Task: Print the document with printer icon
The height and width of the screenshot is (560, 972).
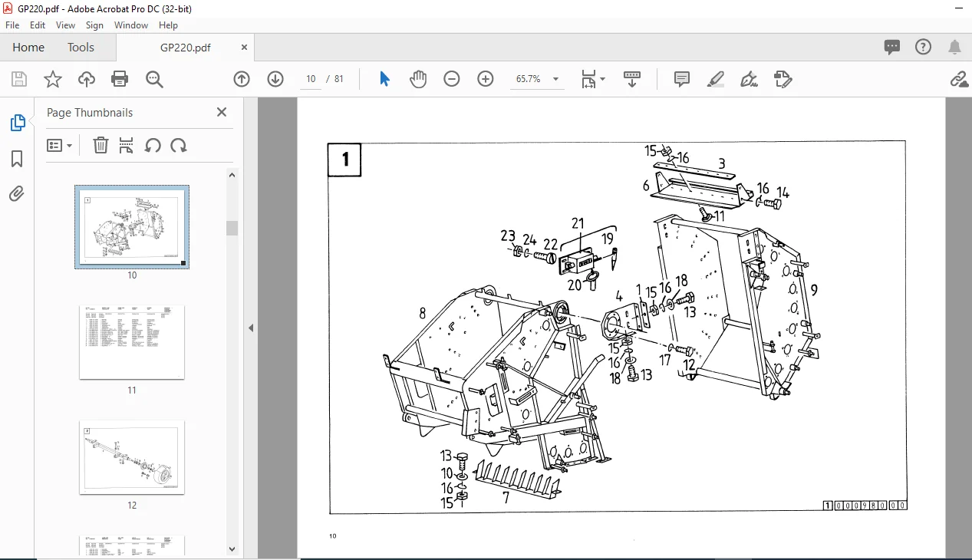Action: pyautogui.click(x=120, y=79)
